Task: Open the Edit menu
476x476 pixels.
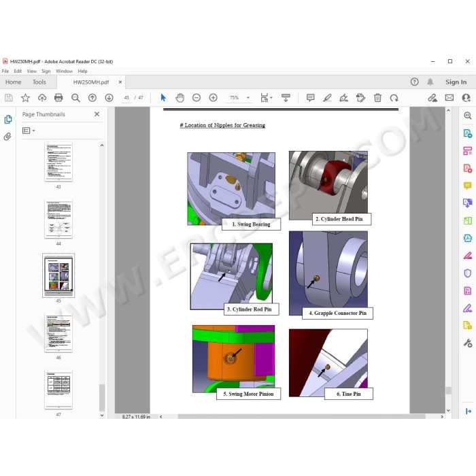Action: 18,71
